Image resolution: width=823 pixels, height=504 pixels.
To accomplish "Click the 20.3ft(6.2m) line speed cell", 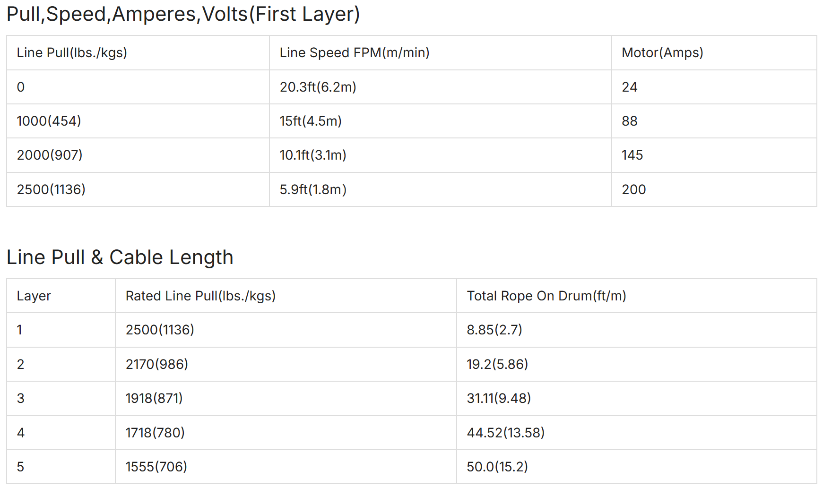I will pyautogui.click(x=441, y=87).
